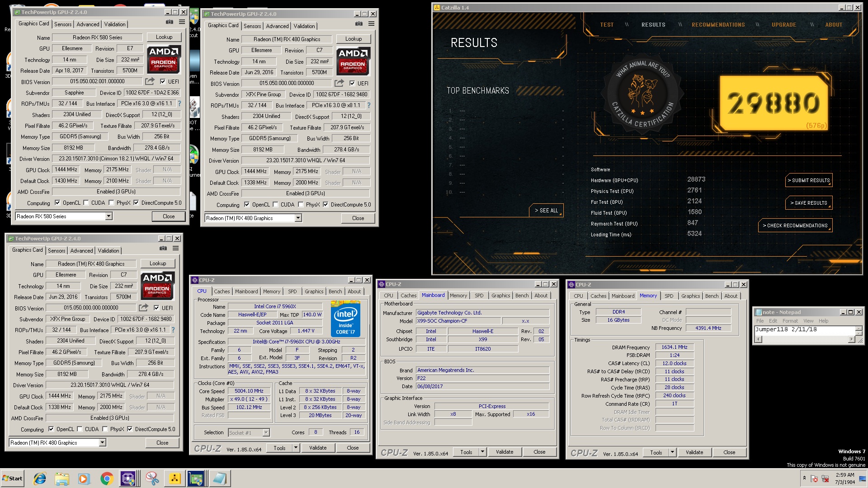Open the hamburger menu in lower RX 480 GPU-Z window
The image size is (868, 488).
175,249
